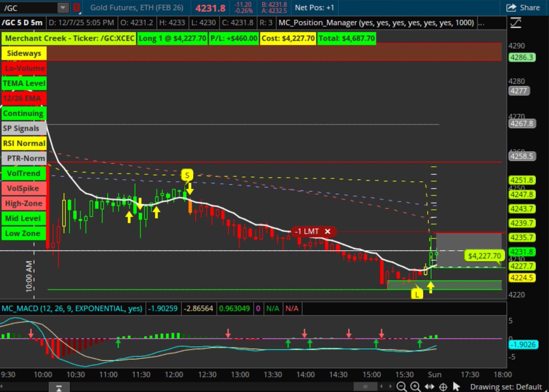Open the /GC symbol dropdown arrow
The width and height of the screenshot is (549, 392).
pos(63,8)
